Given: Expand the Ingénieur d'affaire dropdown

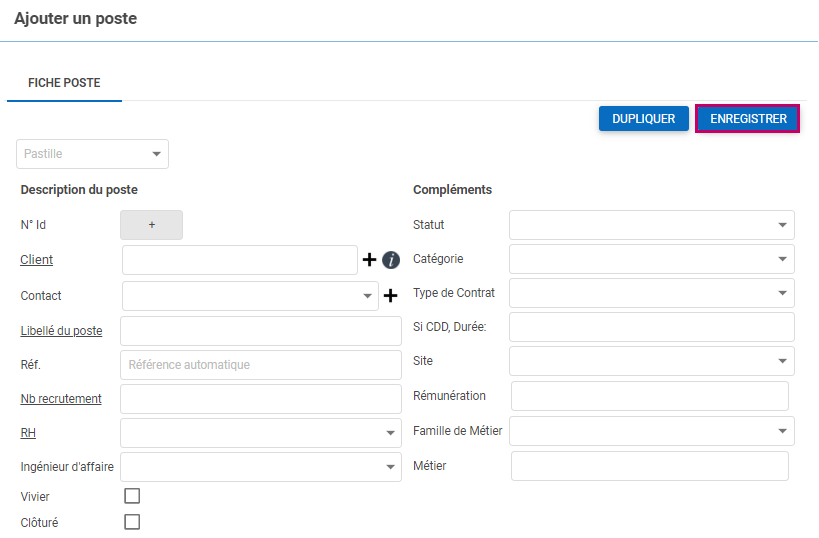Looking at the screenshot, I should point(260,466).
